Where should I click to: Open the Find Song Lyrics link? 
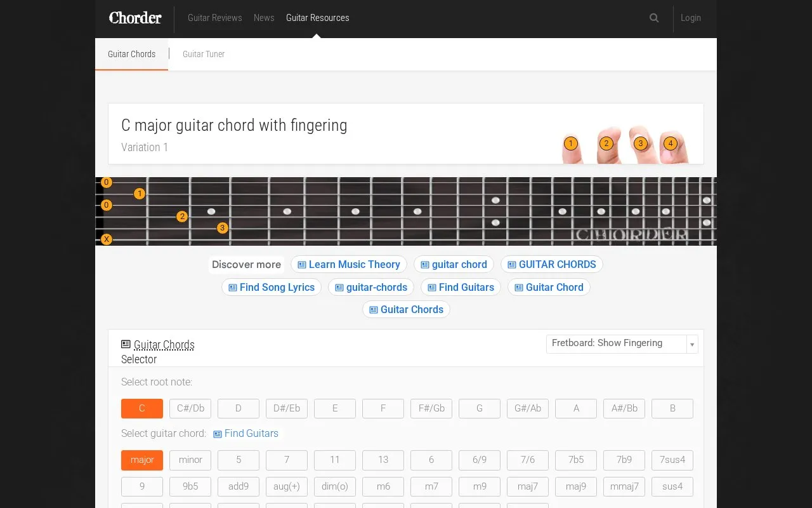tap(272, 287)
